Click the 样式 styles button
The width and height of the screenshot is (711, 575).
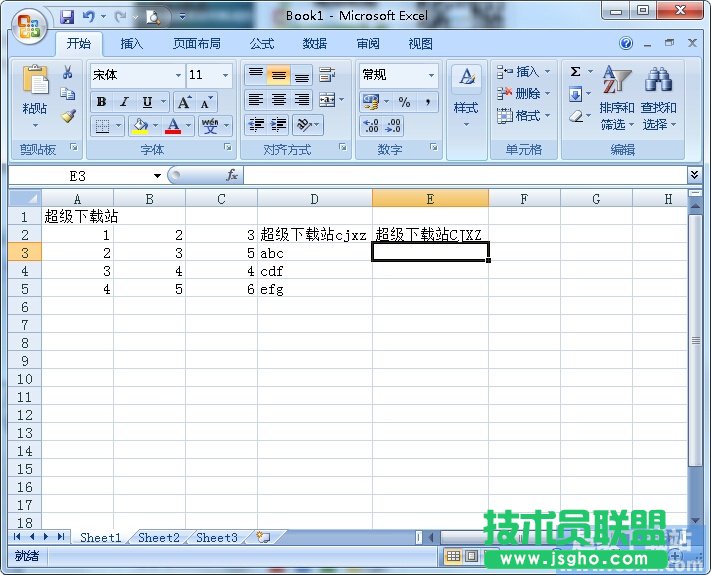[x=466, y=95]
